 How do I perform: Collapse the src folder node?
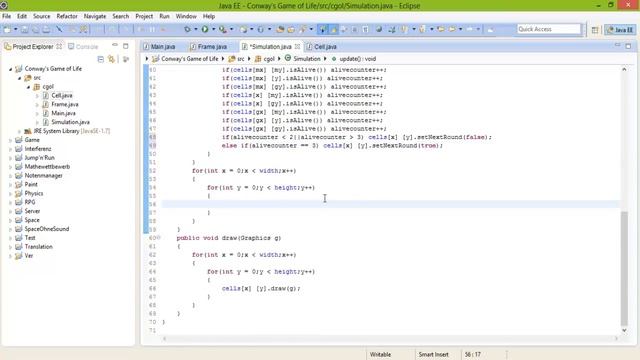pos(20,78)
